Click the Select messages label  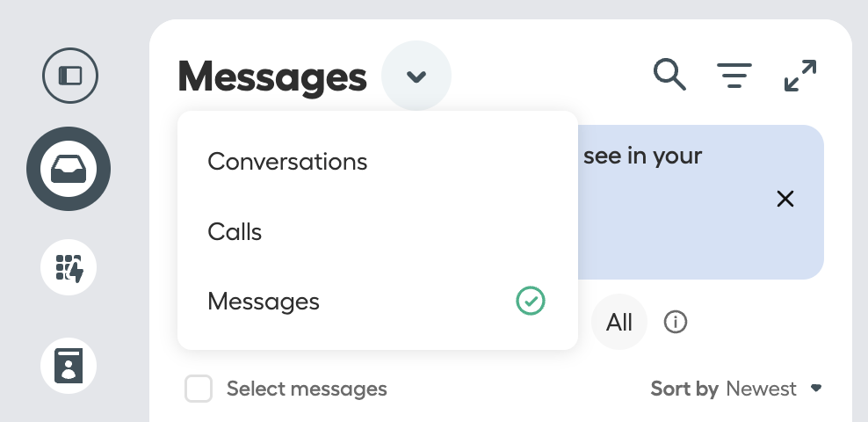click(x=307, y=389)
